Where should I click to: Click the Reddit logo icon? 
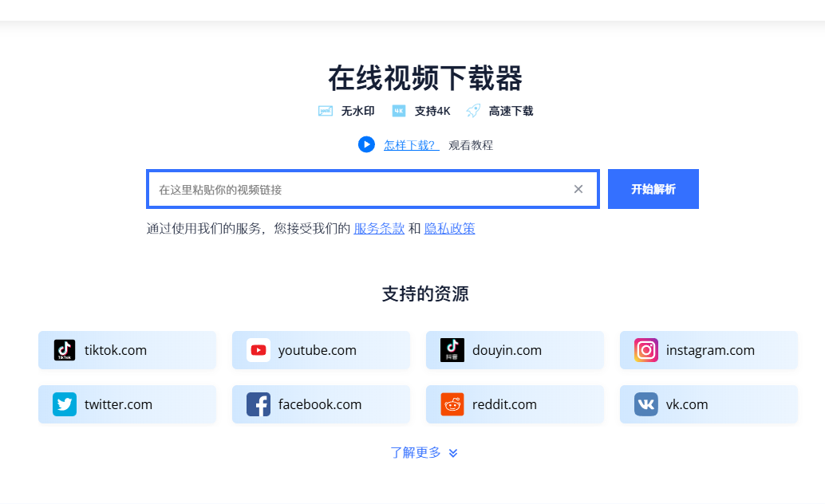452,404
